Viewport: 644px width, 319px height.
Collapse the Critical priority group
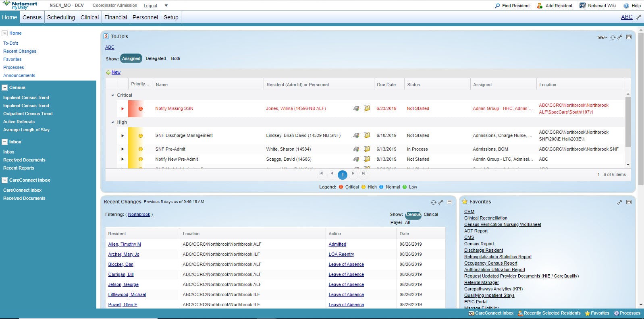[x=112, y=95]
